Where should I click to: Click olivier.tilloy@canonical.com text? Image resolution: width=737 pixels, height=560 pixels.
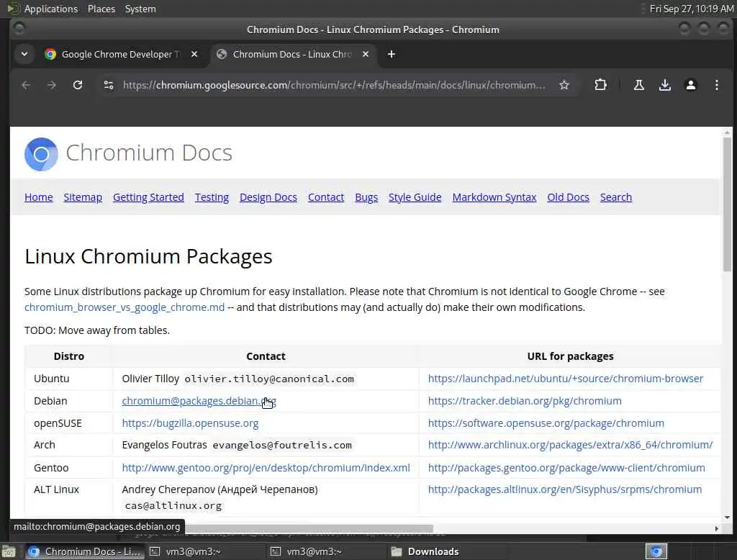click(269, 379)
